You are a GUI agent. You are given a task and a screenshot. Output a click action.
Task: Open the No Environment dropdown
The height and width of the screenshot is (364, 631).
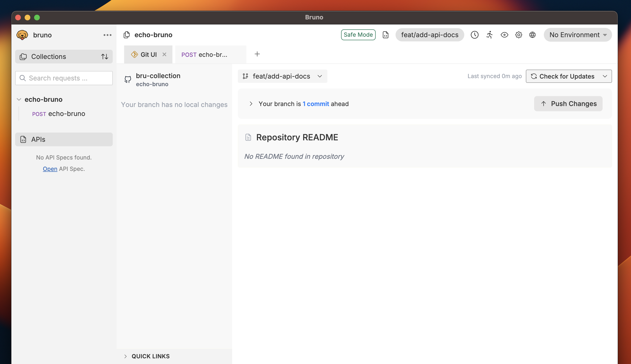(577, 35)
